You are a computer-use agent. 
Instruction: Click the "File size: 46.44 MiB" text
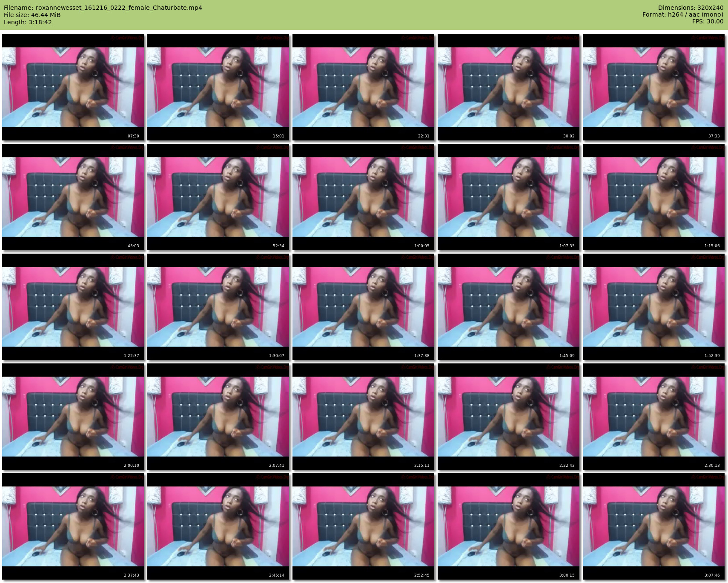click(32, 15)
